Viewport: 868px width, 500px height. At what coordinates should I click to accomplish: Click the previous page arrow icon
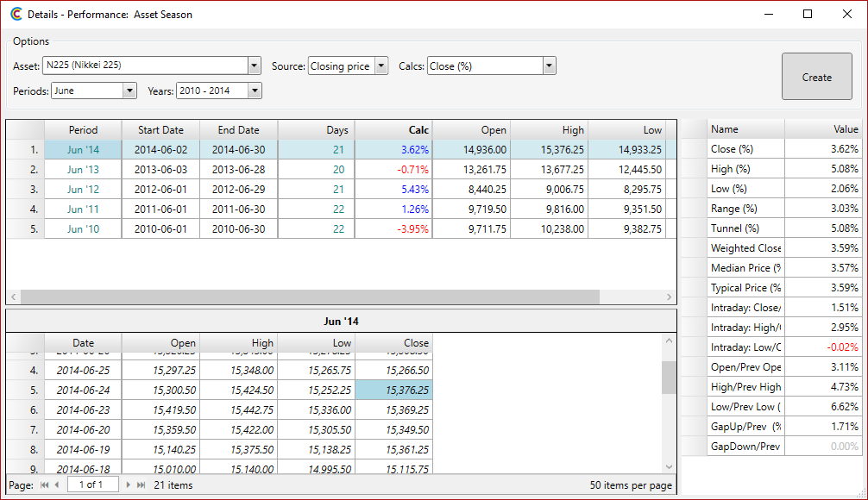[57, 485]
